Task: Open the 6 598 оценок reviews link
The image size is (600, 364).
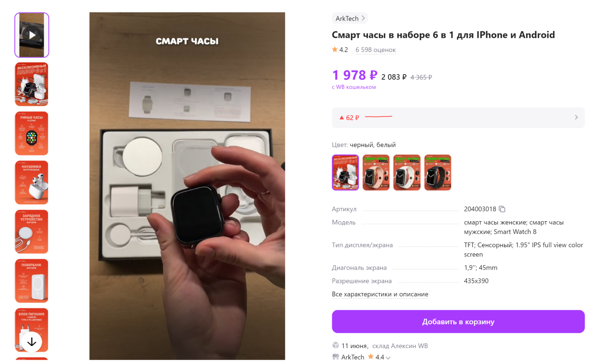Action: pyautogui.click(x=376, y=50)
